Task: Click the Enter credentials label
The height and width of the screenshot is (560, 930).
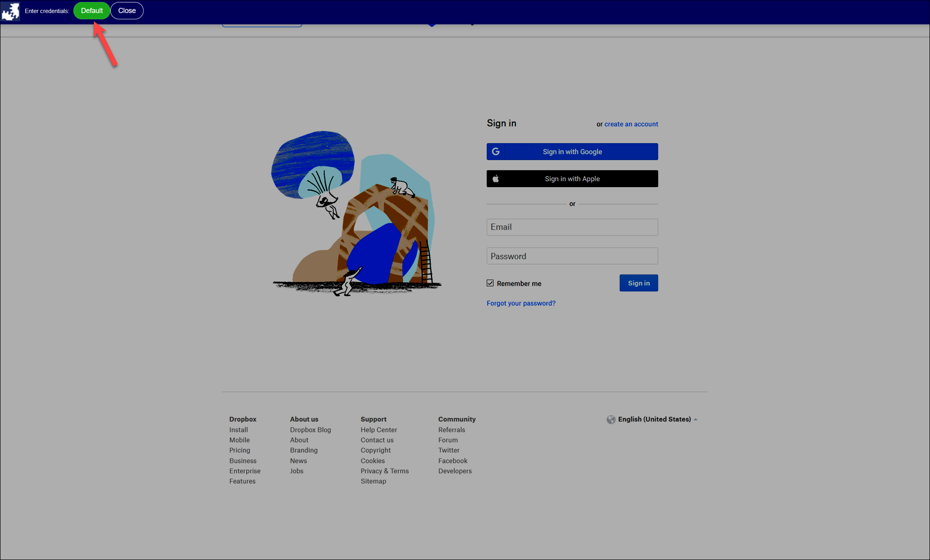Action: click(47, 11)
